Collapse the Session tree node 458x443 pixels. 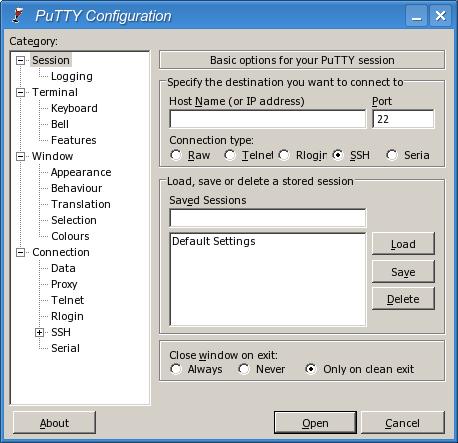[x=21, y=60]
